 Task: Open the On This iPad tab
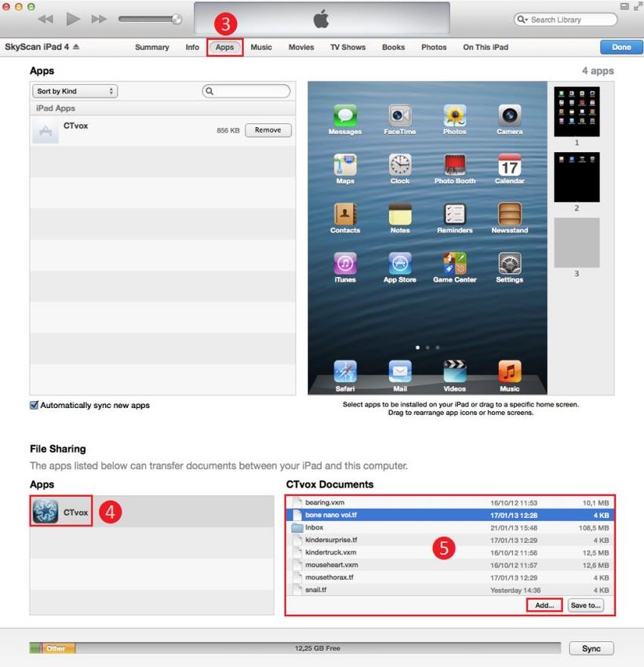coord(486,47)
